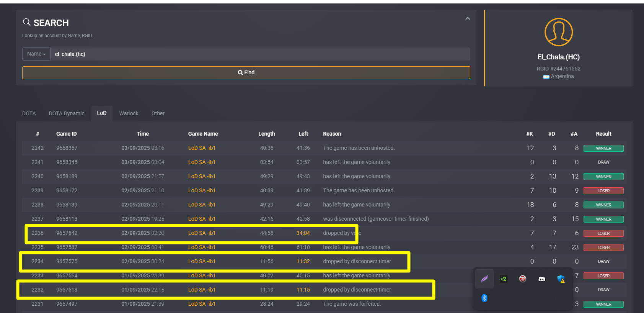Switch to the DOTA Dynamic tab
The height and width of the screenshot is (313, 644).
(x=67, y=113)
